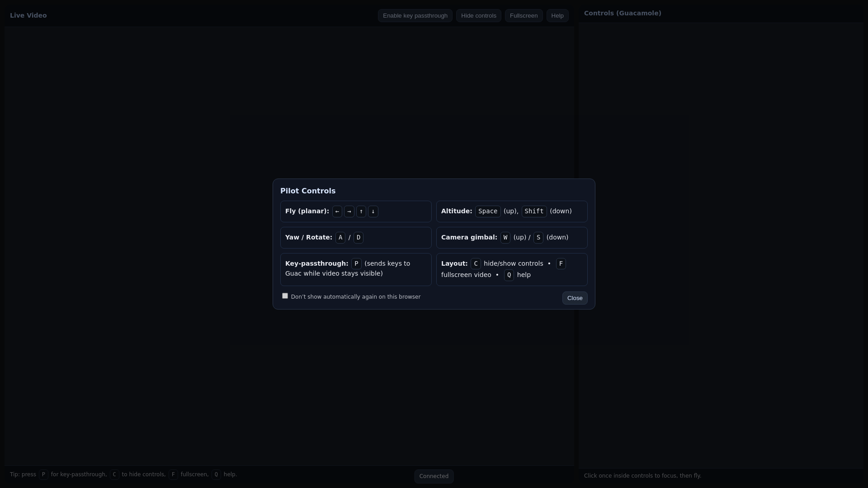
Task: Click the Shift key badge
Action: [534, 211]
